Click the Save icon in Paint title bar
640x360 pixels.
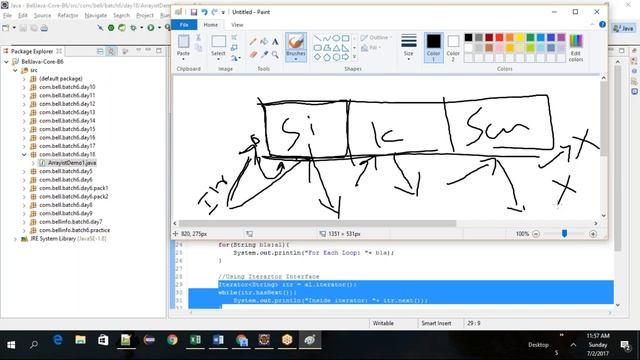(x=194, y=12)
